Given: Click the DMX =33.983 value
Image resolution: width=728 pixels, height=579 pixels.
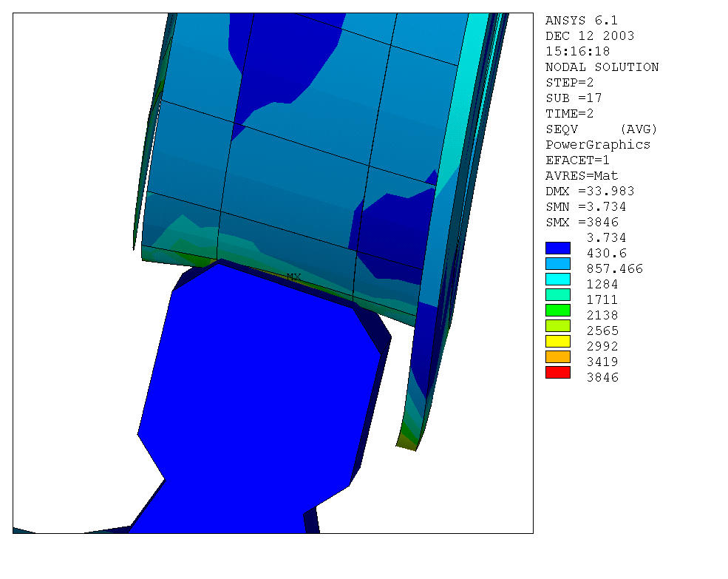Looking at the screenshot, I should pyautogui.click(x=590, y=191).
